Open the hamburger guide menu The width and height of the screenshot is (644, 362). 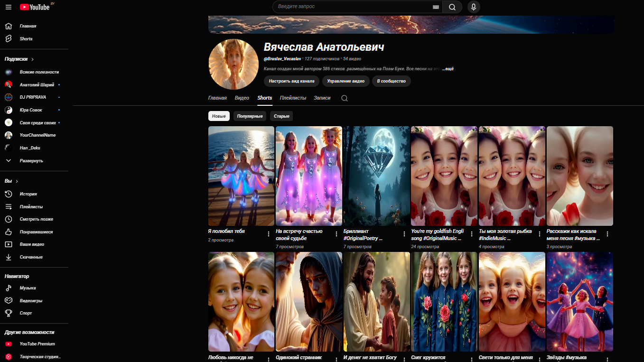[9, 7]
